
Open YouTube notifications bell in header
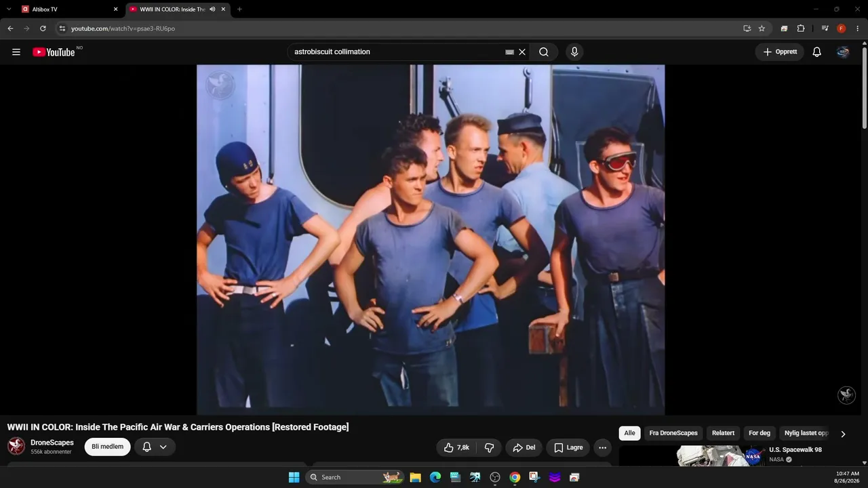817,52
